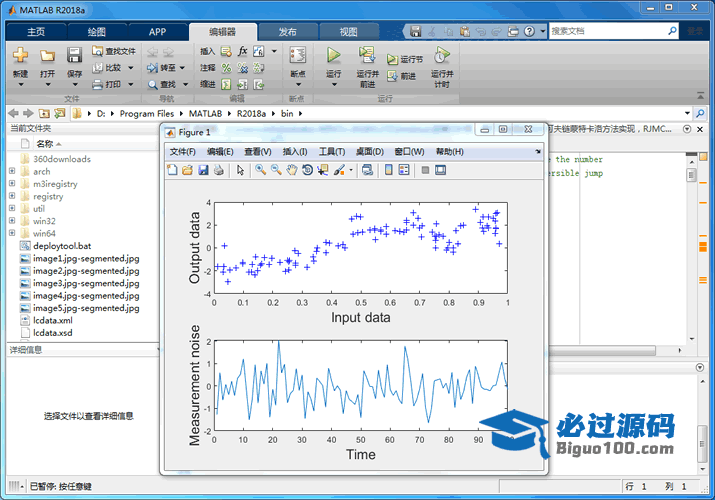Click the Insert Legend icon in Figure
This screenshot has height=500, width=715.
coord(404,170)
